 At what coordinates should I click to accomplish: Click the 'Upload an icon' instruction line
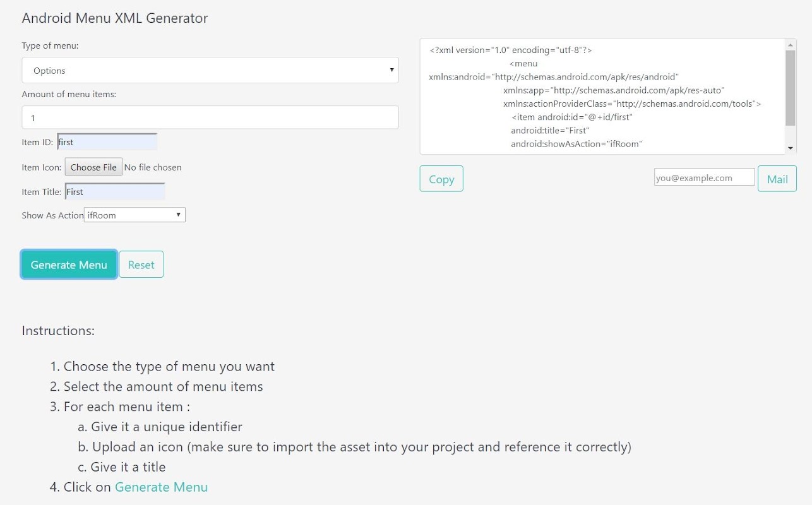coord(362,447)
